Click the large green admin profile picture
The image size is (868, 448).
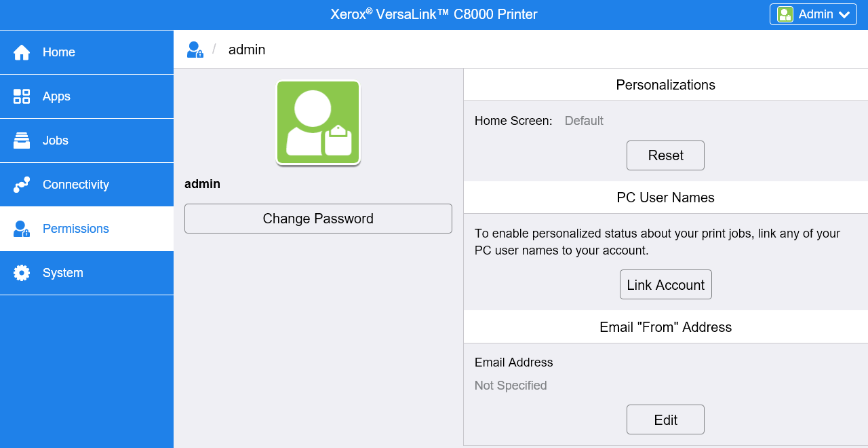click(x=318, y=122)
